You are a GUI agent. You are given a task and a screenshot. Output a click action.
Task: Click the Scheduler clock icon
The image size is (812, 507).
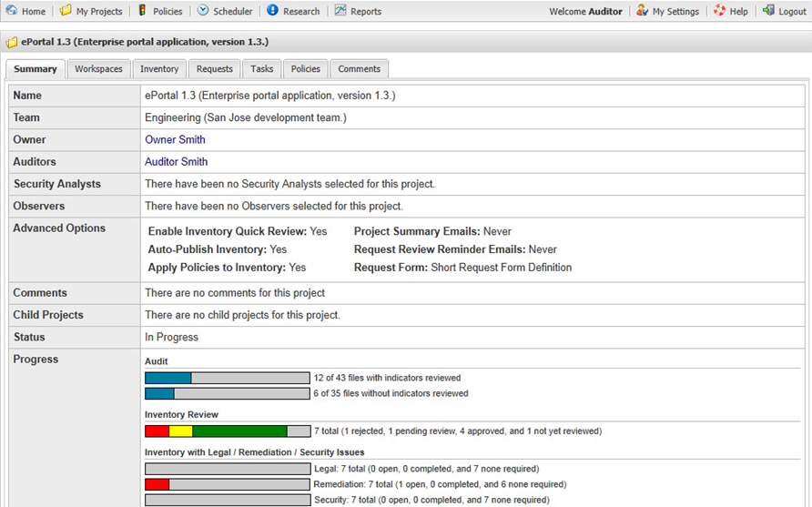pos(203,11)
